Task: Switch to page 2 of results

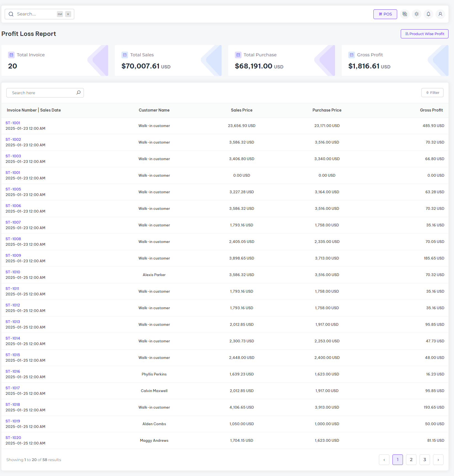Action: click(x=411, y=460)
